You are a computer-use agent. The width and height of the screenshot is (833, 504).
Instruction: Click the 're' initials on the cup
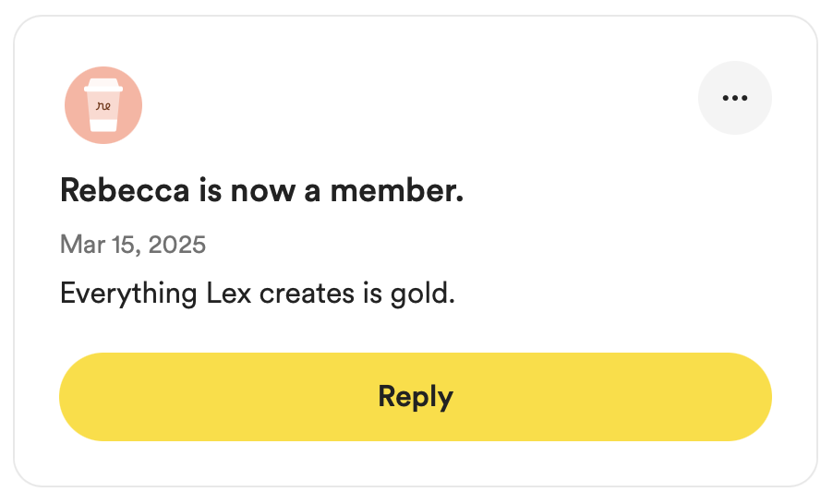(x=103, y=106)
